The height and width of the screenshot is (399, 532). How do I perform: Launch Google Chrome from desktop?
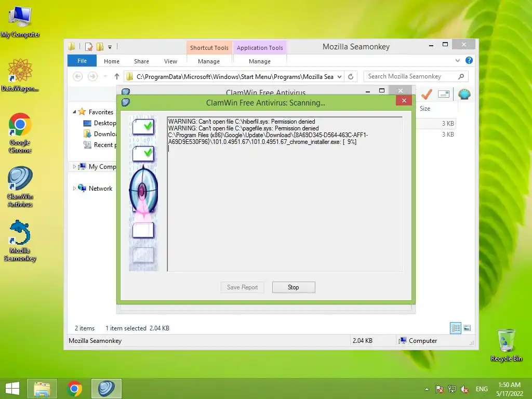click(x=20, y=133)
